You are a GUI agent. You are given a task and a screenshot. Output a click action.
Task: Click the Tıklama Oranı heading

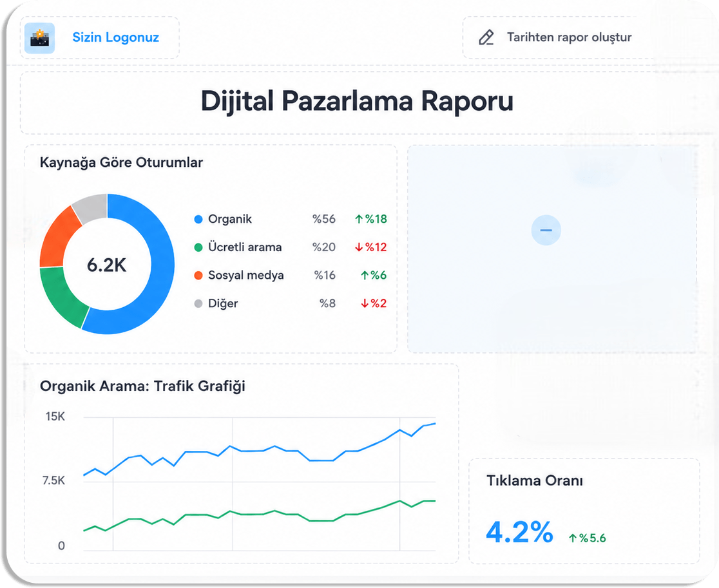point(535,480)
